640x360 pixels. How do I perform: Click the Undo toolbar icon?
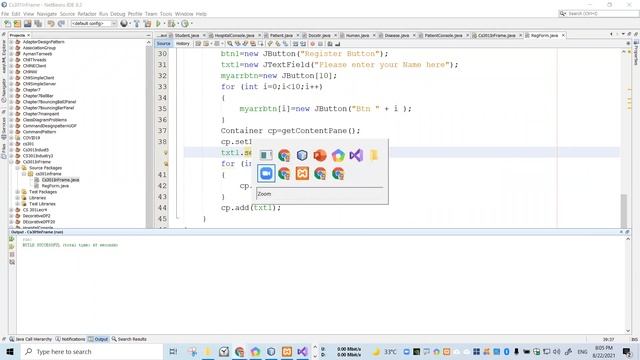[51, 24]
